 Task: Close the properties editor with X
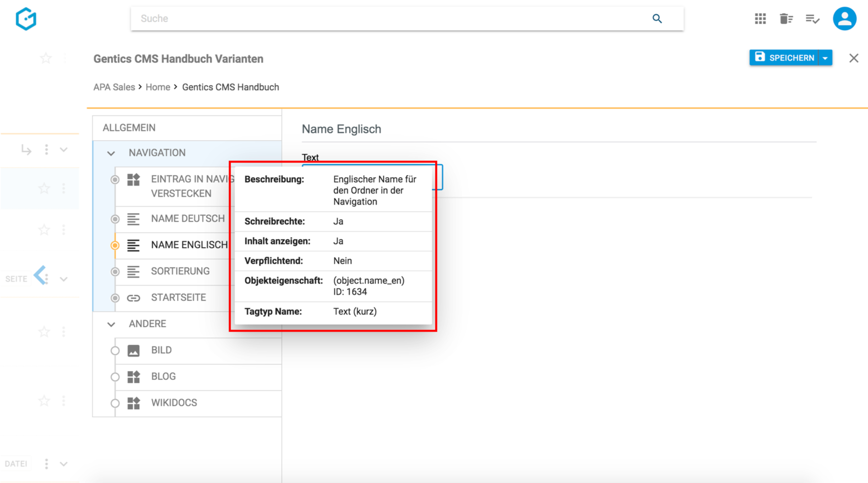(x=854, y=58)
